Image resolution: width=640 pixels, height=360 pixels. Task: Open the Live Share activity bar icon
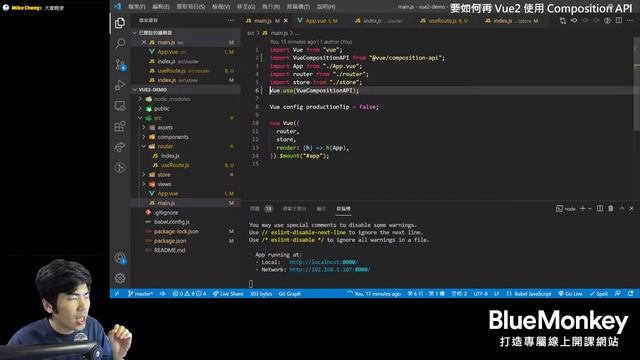[120, 147]
